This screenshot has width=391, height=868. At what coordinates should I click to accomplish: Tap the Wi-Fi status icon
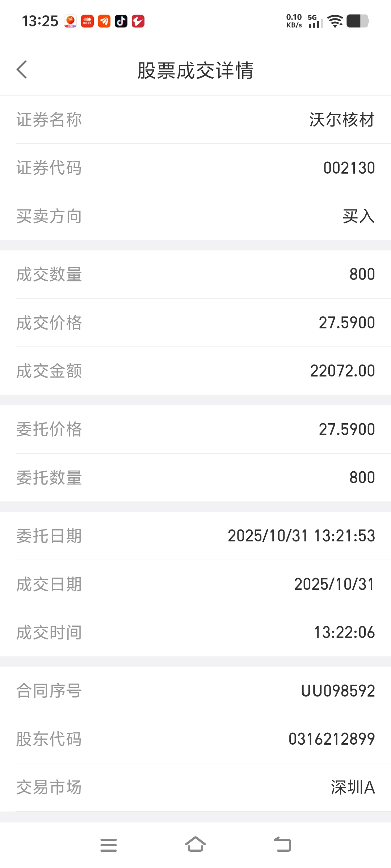pyautogui.click(x=335, y=21)
